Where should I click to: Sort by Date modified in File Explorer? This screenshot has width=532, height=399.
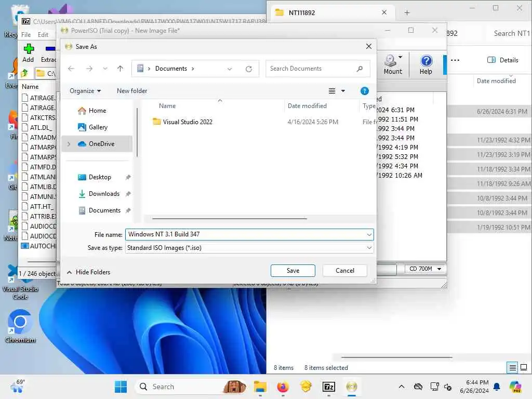pyautogui.click(x=496, y=81)
